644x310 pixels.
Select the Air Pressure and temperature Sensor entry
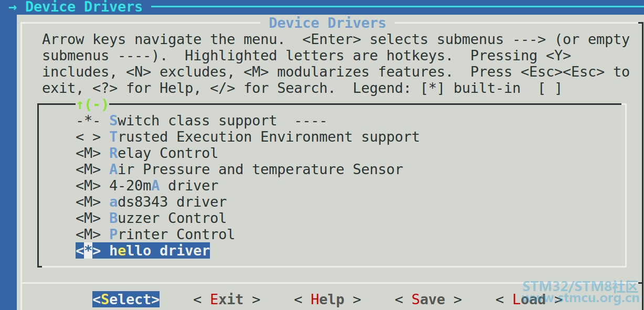256,169
